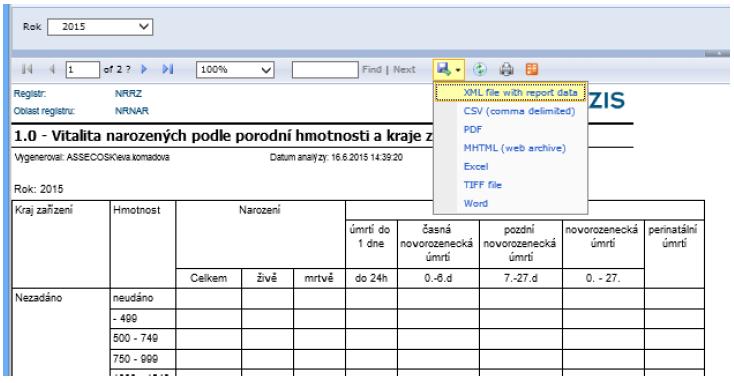The height and width of the screenshot is (383, 734).
Task: Click the report title '1.0 - Vitalita narozených'
Action: (x=223, y=136)
